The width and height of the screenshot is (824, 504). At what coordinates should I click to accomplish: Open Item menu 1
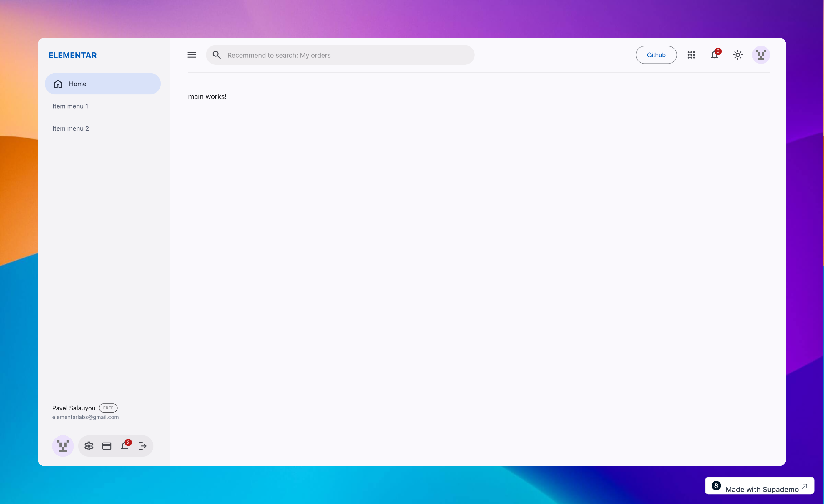(x=70, y=106)
